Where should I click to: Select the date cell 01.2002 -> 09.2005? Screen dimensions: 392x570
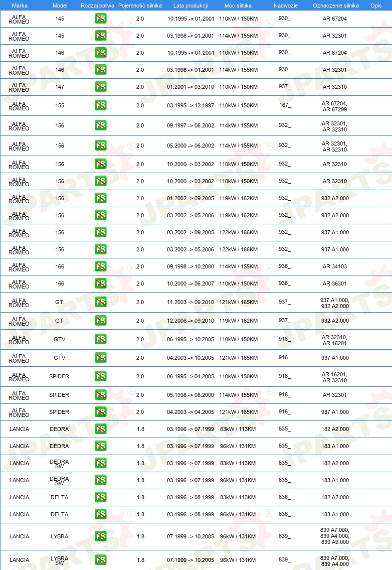point(190,198)
